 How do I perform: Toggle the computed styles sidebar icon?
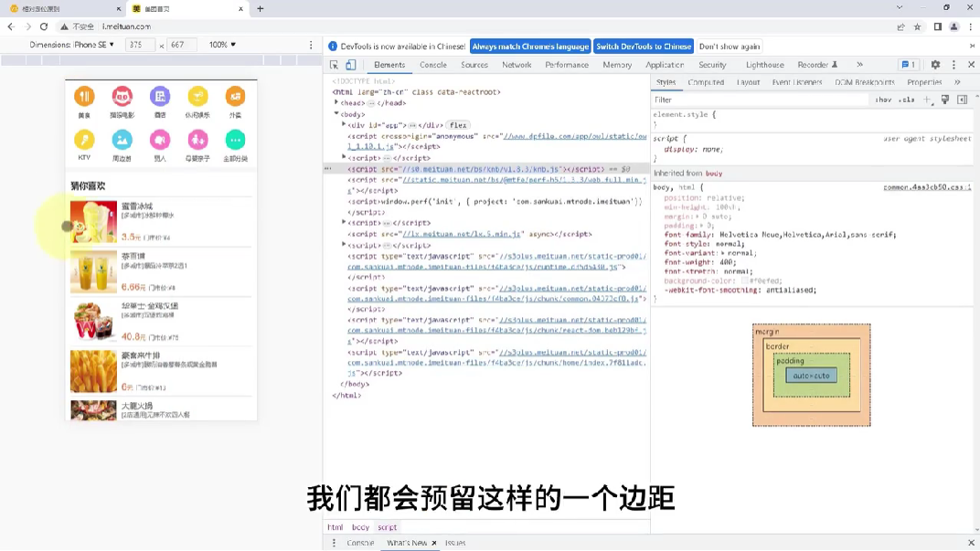pyautogui.click(x=963, y=100)
